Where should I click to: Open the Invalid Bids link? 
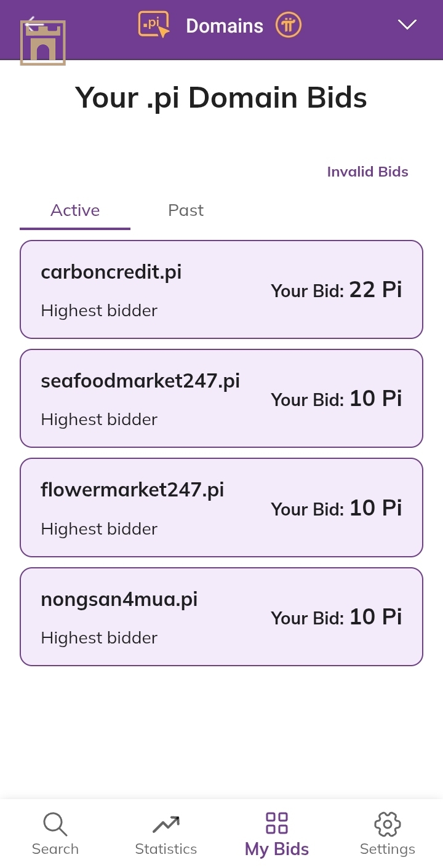[x=367, y=172]
